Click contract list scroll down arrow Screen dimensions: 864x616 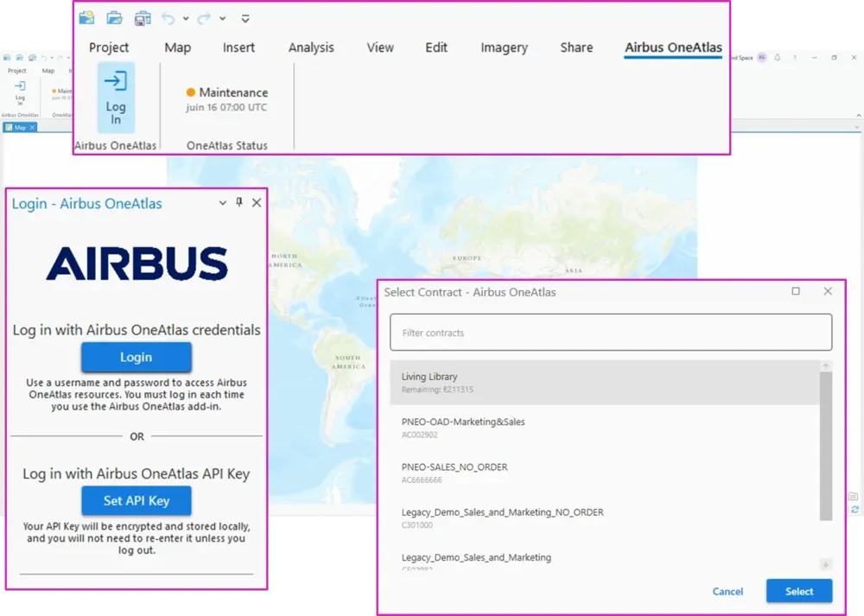(825, 563)
